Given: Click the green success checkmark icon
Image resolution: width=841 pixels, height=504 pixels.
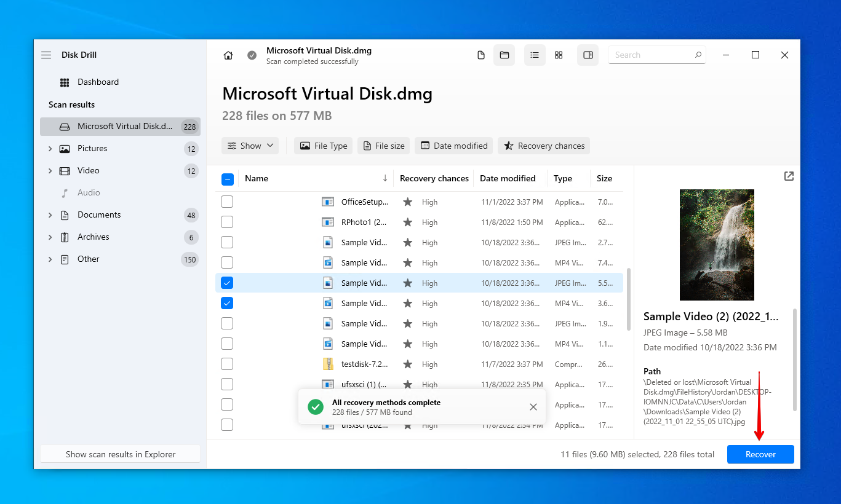Looking at the screenshot, I should (x=316, y=407).
